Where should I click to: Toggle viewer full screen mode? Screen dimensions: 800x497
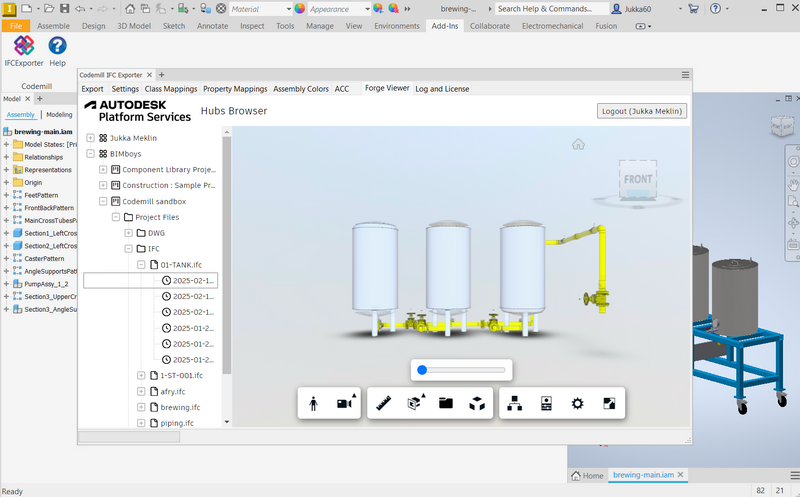[x=607, y=403]
